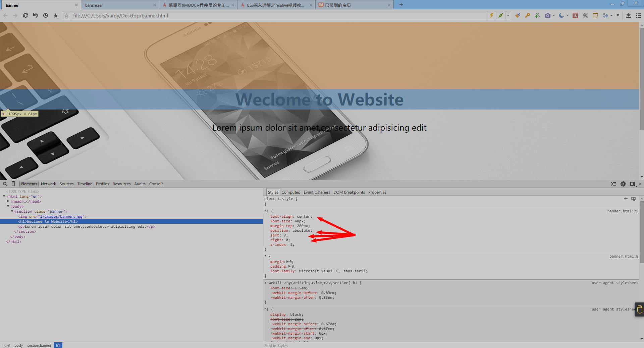644x348 pixels.
Task: Open a new browser tab
Action: pyautogui.click(x=401, y=4)
